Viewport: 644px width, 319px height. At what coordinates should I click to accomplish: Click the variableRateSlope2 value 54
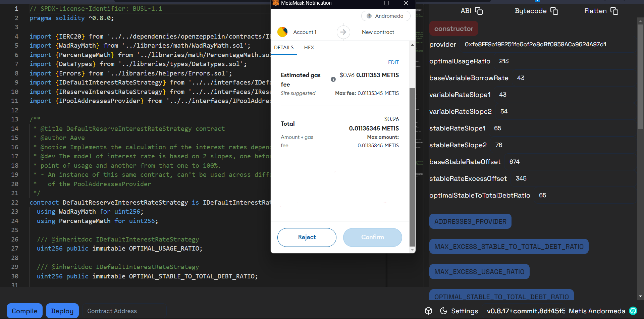click(504, 111)
